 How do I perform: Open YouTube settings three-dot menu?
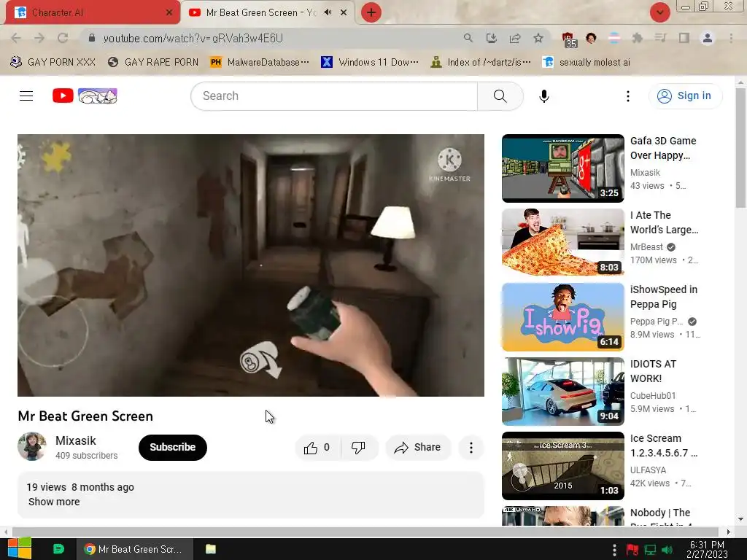click(x=628, y=96)
